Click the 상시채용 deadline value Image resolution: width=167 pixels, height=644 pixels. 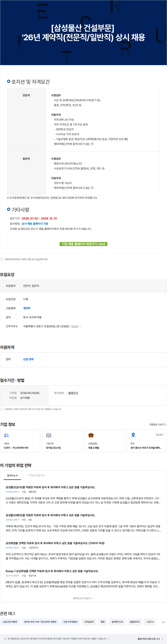click(x=25, y=398)
